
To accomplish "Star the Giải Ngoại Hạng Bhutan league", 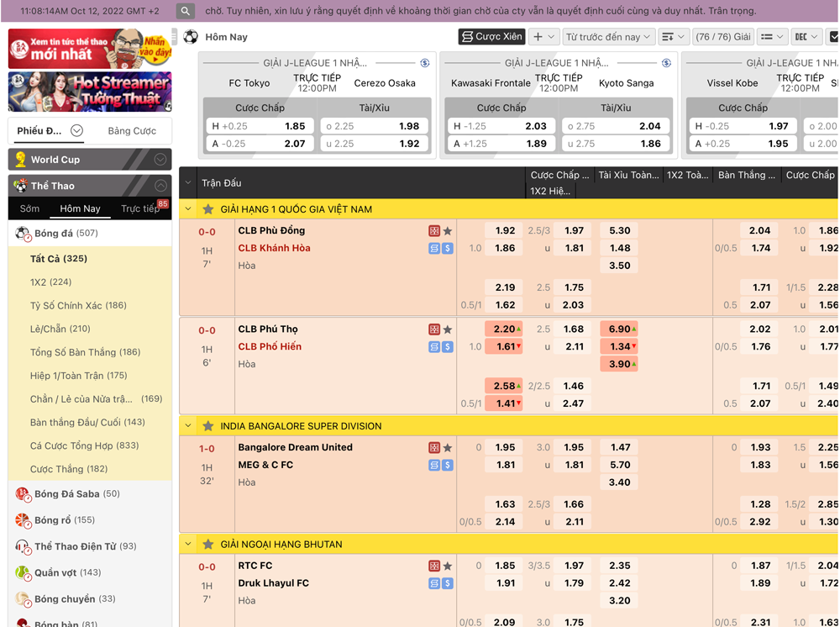I will [207, 545].
